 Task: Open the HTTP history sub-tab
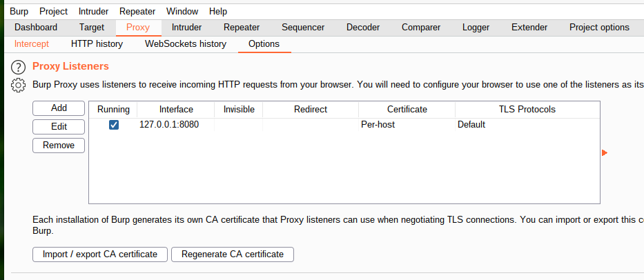tap(97, 44)
